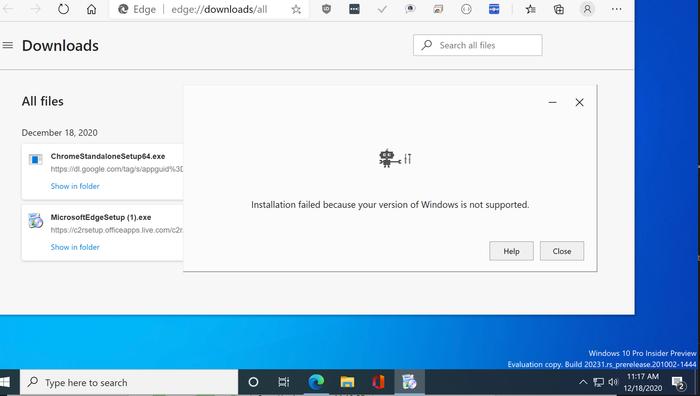The image size is (700, 396).
Task: Open the dark square extension icon
Action: tap(354, 9)
